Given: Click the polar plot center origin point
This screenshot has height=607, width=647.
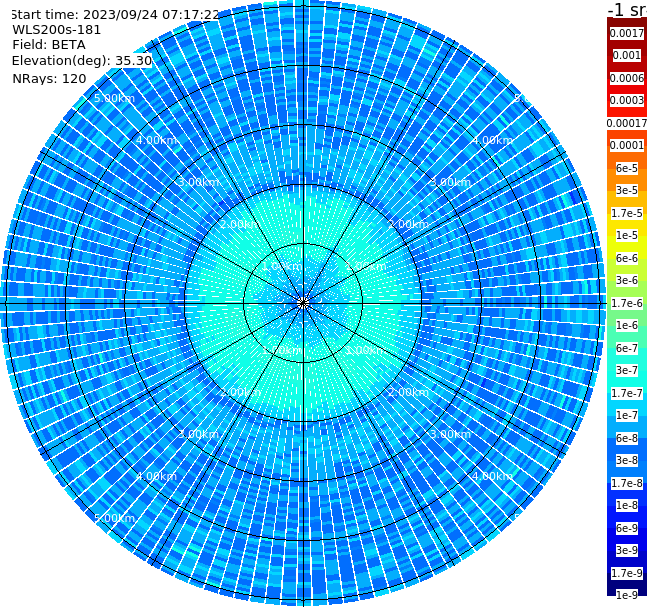Looking at the screenshot, I should coord(303,303).
